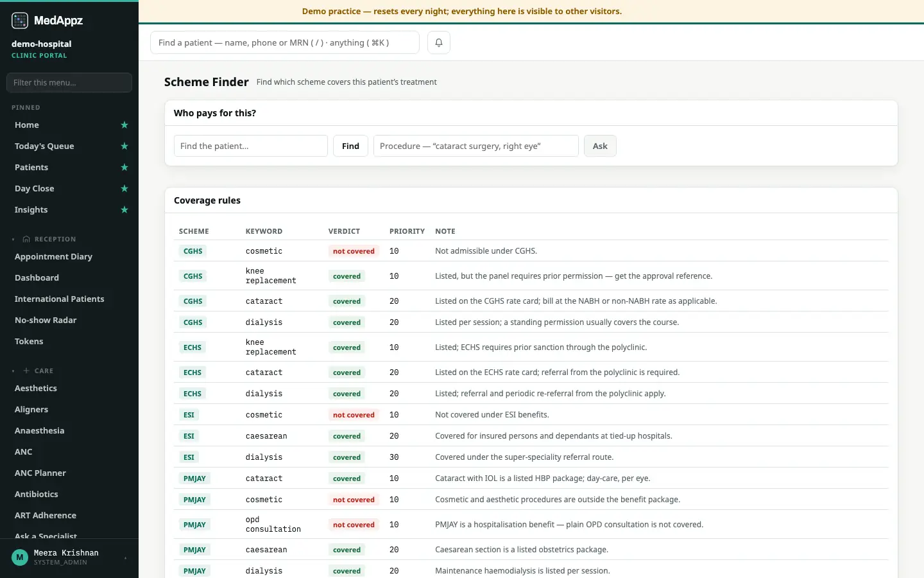This screenshot has width=924, height=578.
Task: Open ANC Planner
Action: tap(40, 473)
